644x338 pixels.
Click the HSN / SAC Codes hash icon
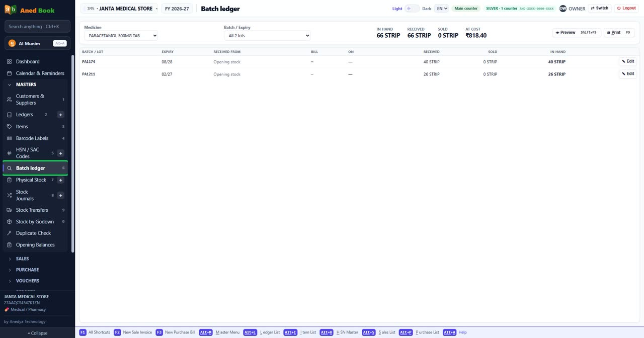(x=9, y=153)
